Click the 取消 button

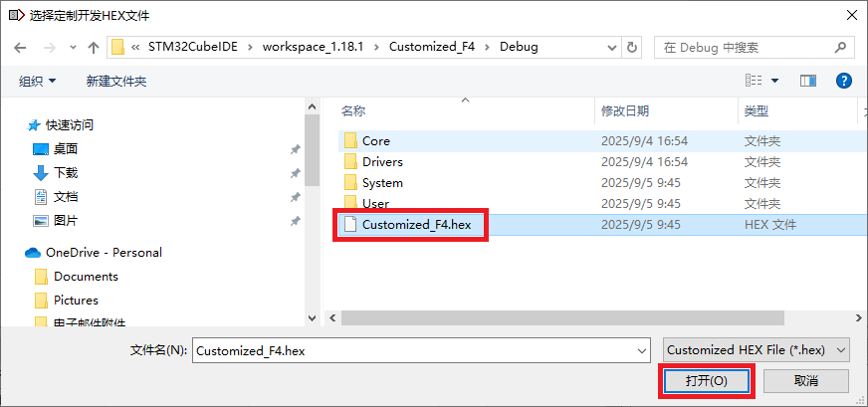click(806, 381)
